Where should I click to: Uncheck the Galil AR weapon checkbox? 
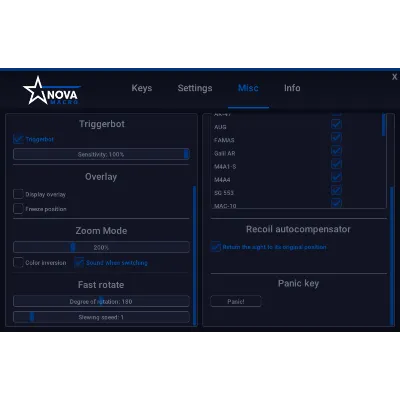tap(336, 151)
